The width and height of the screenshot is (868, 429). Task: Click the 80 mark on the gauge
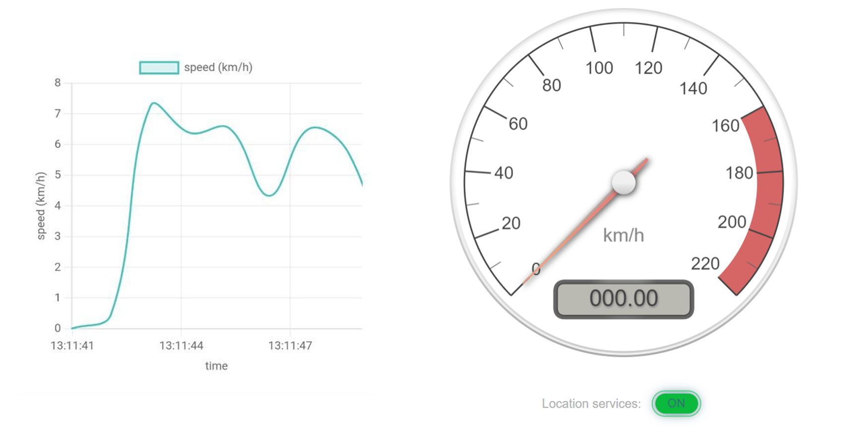click(552, 85)
